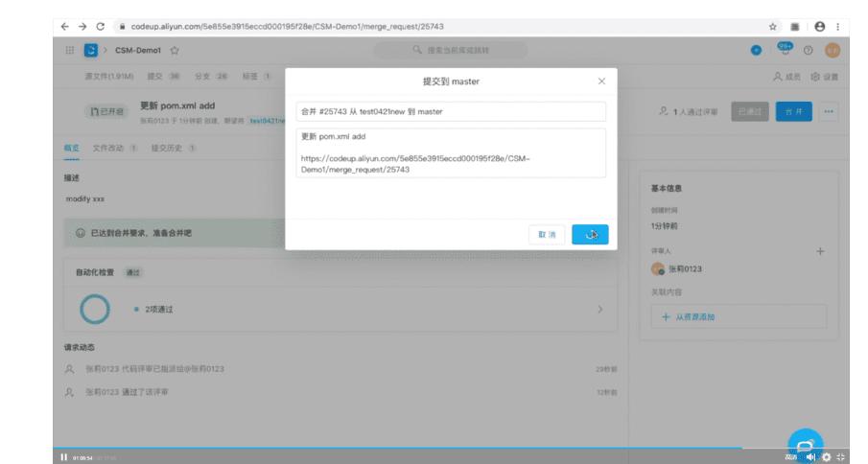Image resolution: width=868 pixels, height=464 pixels.
Task: Click 从资源添加 add from resource button
Action: [x=739, y=317]
